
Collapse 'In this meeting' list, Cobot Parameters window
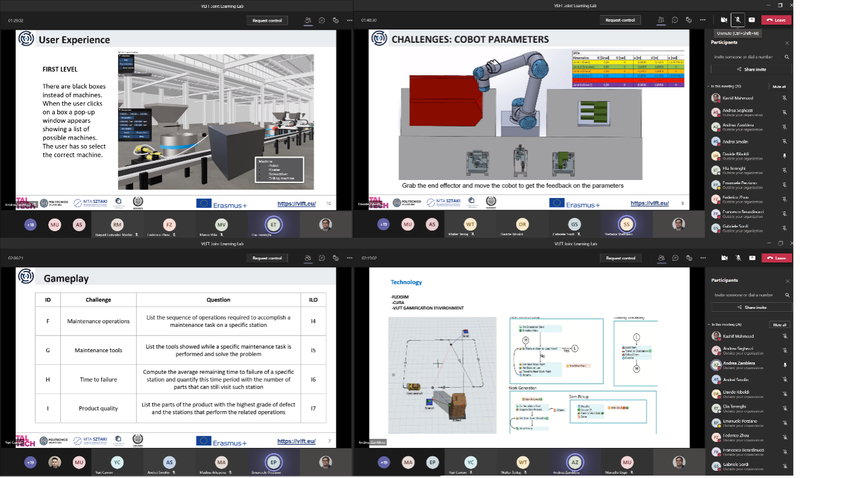tap(708, 87)
